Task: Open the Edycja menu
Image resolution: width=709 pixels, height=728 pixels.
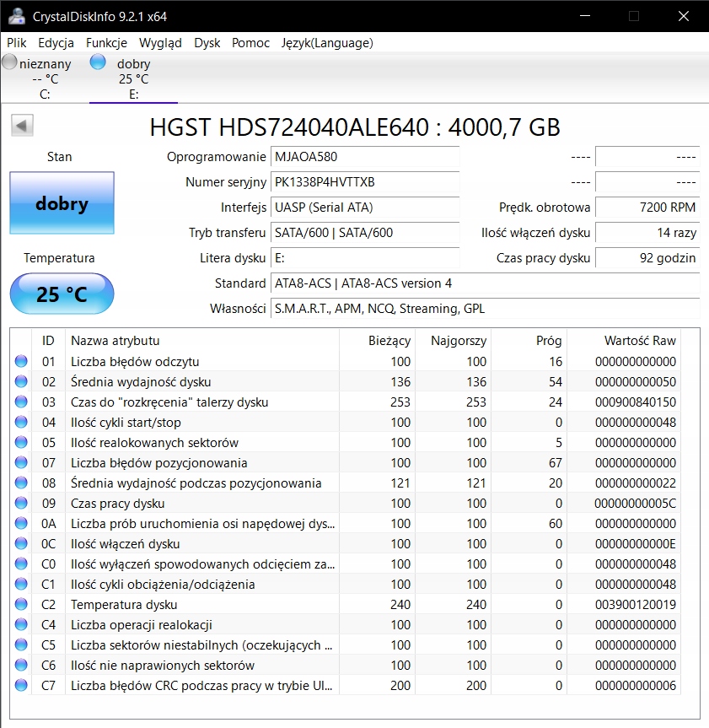Action: point(56,43)
